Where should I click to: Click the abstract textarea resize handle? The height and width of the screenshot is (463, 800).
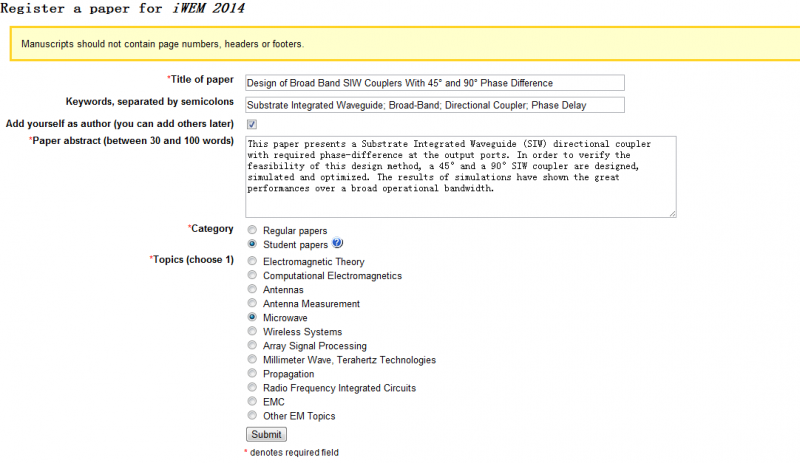672,214
